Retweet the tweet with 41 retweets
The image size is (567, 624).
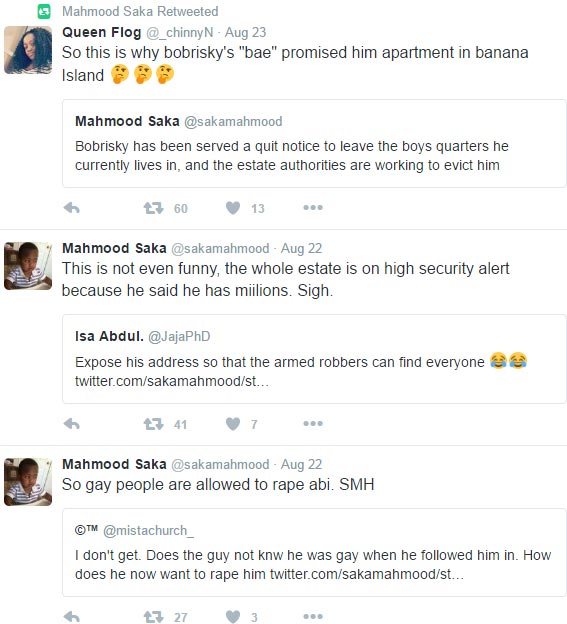(154, 424)
